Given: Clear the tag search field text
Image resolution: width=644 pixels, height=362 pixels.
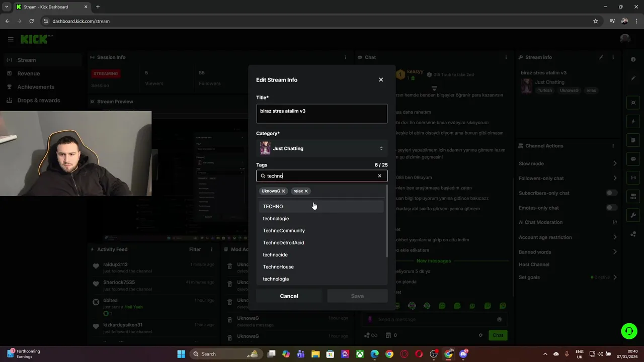Looking at the screenshot, I should 379,176.
